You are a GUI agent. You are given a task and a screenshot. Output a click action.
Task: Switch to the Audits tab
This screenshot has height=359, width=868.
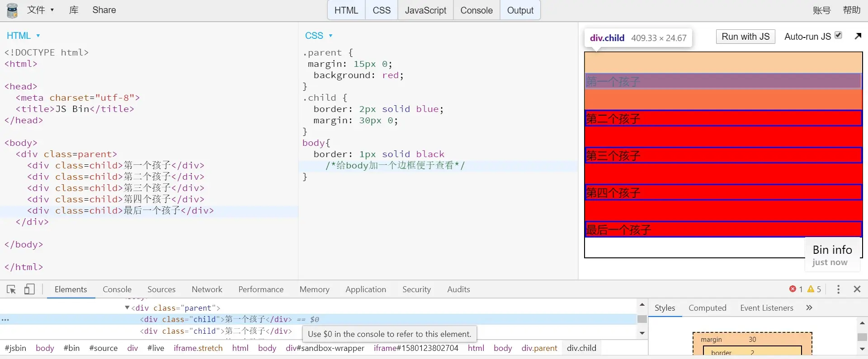(458, 289)
